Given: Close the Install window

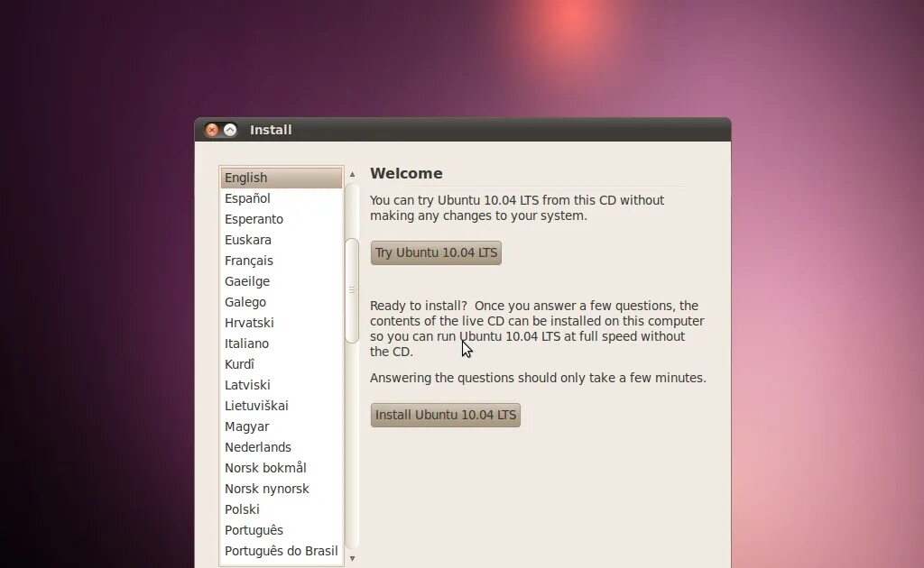Looking at the screenshot, I should (x=211, y=130).
